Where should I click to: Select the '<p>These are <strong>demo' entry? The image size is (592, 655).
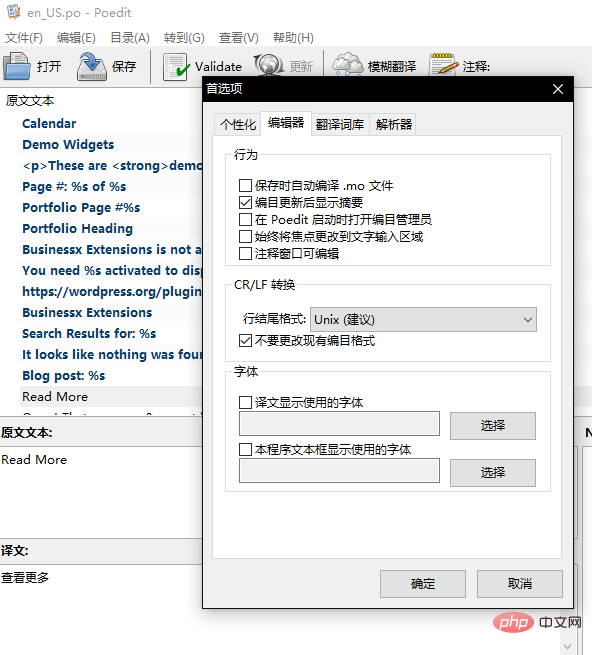coord(112,166)
